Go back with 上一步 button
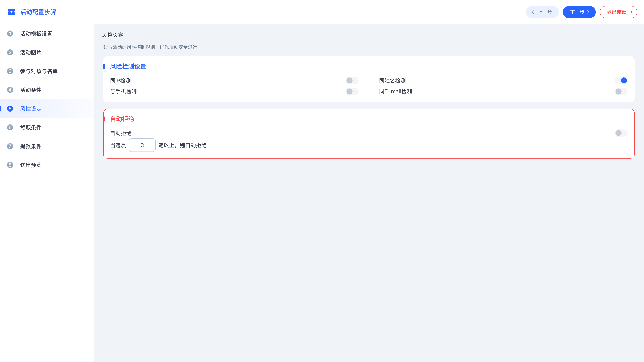 [542, 12]
